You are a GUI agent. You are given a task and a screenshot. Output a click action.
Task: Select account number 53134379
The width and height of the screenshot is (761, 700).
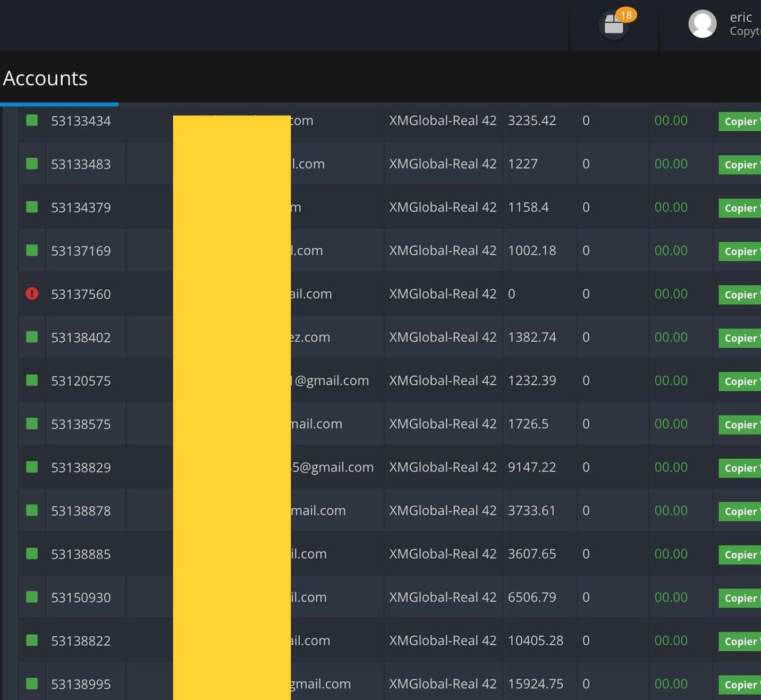(81, 207)
